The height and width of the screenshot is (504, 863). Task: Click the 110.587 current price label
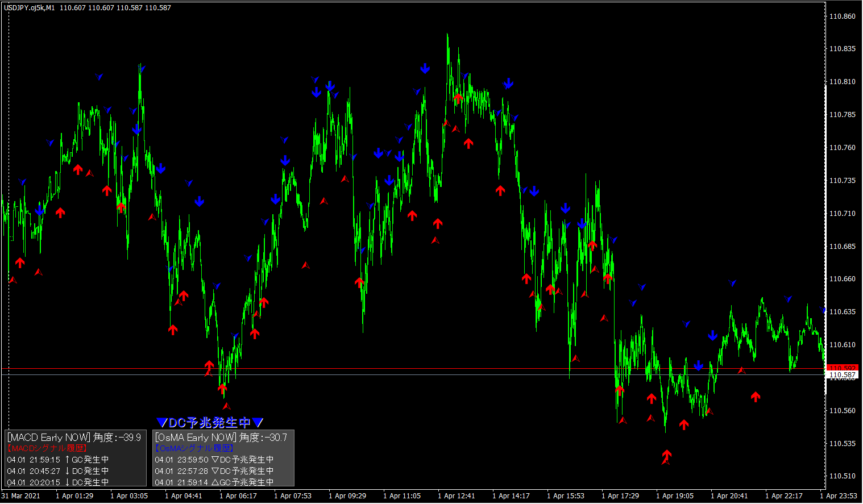click(x=843, y=375)
